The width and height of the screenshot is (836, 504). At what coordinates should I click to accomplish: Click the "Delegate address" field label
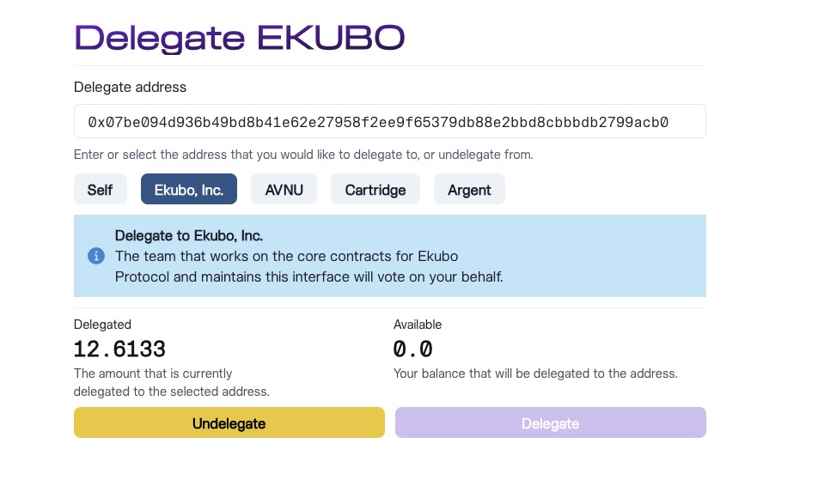pyautogui.click(x=130, y=87)
